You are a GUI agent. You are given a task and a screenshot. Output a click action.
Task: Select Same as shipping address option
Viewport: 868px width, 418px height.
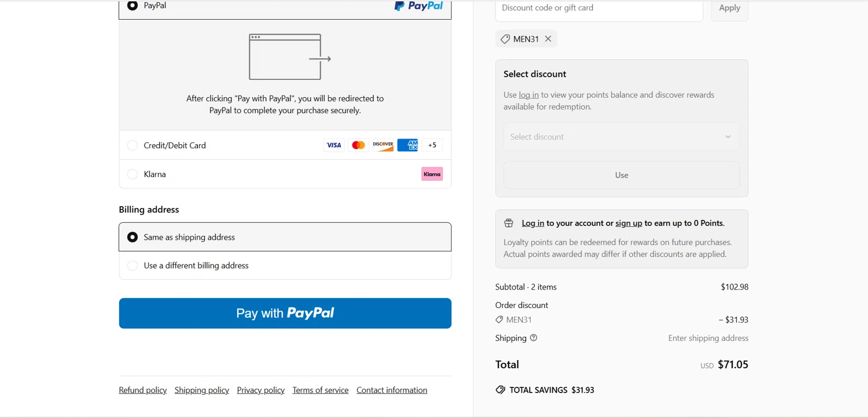pyautogui.click(x=133, y=237)
